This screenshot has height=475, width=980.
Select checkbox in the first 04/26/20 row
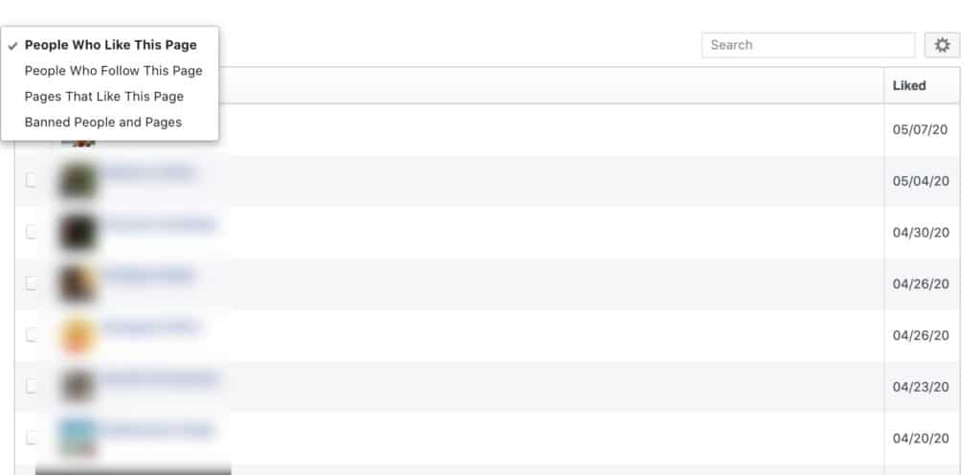(x=31, y=283)
